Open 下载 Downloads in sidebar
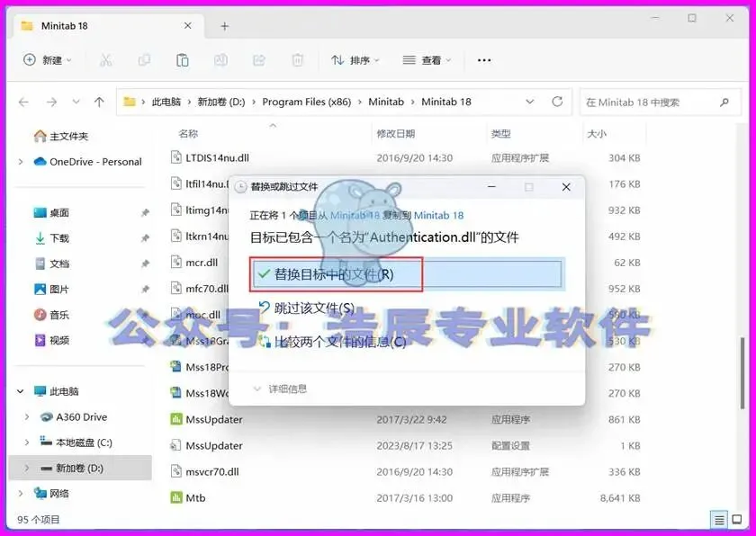This screenshot has height=536, width=756. (51, 238)
